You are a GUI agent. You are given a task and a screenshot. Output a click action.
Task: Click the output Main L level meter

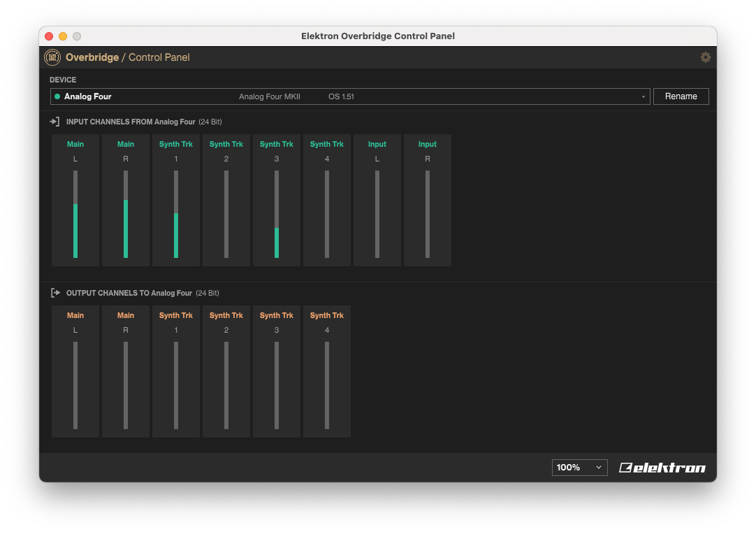point(75,385)
